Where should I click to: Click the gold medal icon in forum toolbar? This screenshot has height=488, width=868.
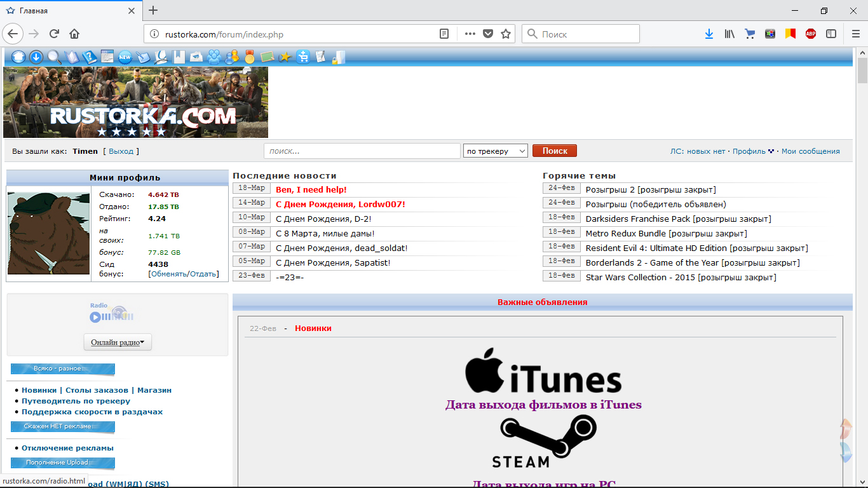click(249, 57)
